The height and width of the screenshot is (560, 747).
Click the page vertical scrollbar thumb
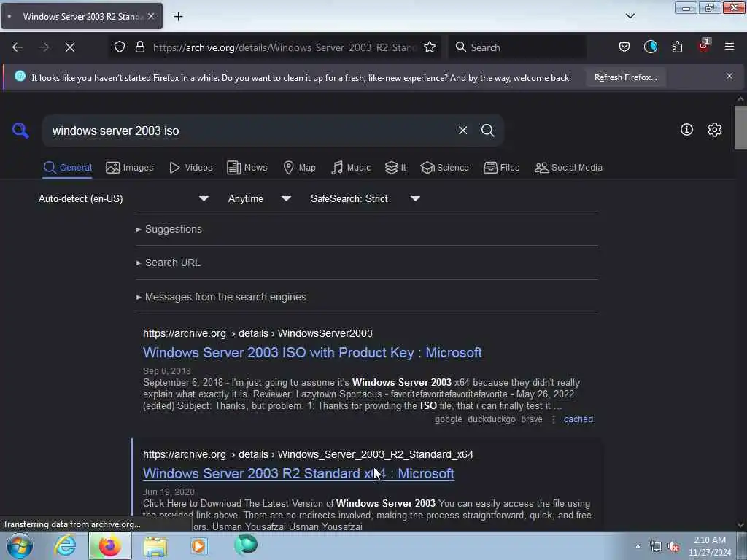coord(740,127)
